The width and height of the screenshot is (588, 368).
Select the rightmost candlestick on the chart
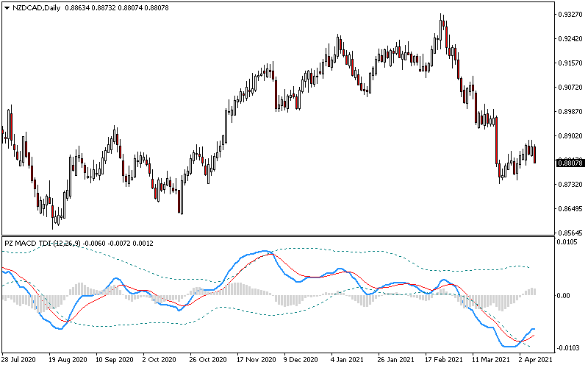[535, 154]
